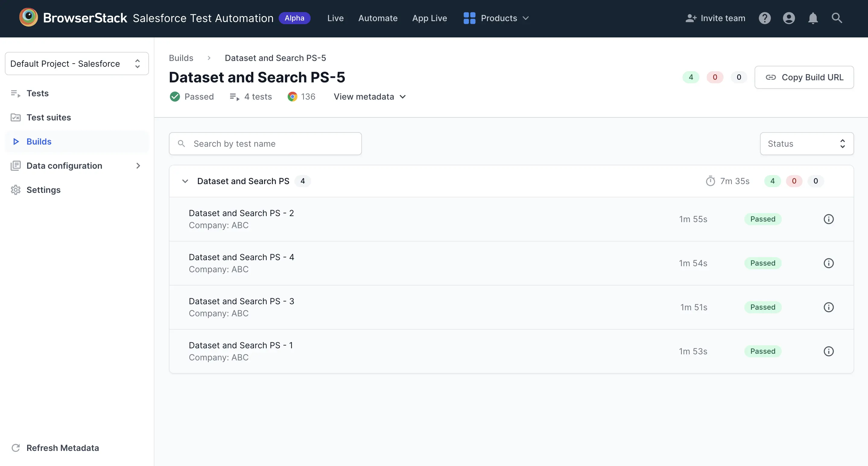The height and width of the screenshot is (466, 868).
Task: Open the help question mark icon
Action: 765,18
